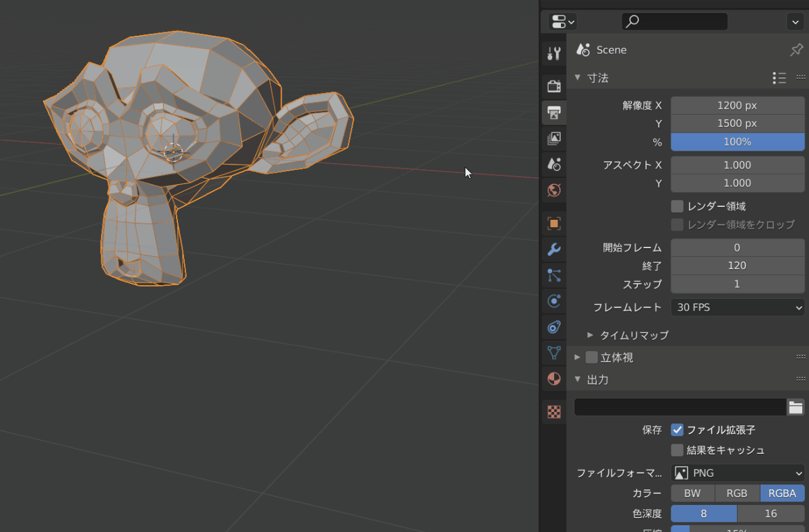This screenshot has height=532, width=809.
Task: Expand the タイムリマップ subpanel
Action: pyautogui.click(x=590, y=335)
